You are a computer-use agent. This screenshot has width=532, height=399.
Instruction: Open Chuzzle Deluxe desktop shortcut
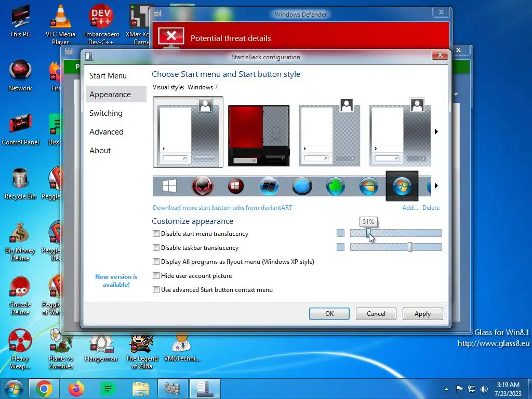tap(20, 296)
